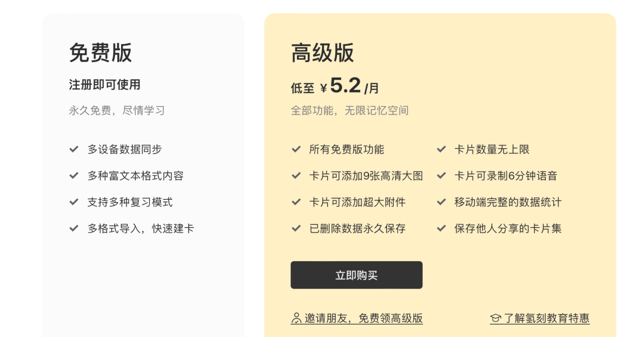Image resolution: width=644 pixels, height=337 pixels.
Task: Click the checkmark beside 已删除数据永久保存
Action: point(296,228)
